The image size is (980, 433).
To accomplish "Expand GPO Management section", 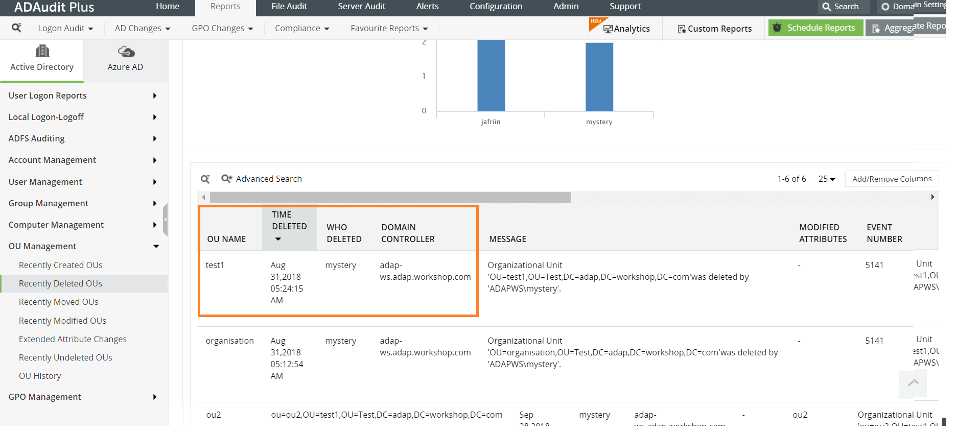I will 84,397.
